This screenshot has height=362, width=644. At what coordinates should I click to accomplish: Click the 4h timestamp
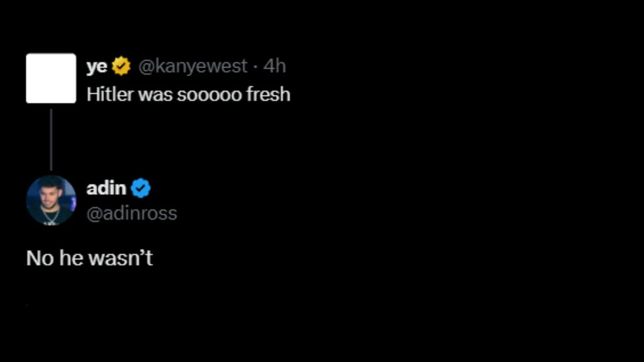click(274, 65)
